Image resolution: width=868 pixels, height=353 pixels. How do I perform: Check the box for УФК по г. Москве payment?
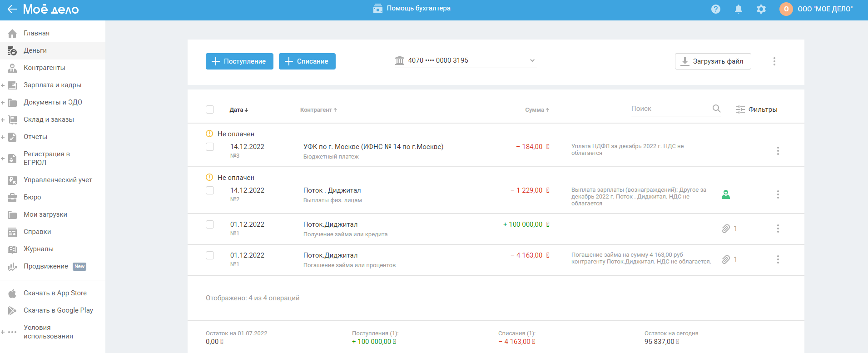tap(210, 147)
